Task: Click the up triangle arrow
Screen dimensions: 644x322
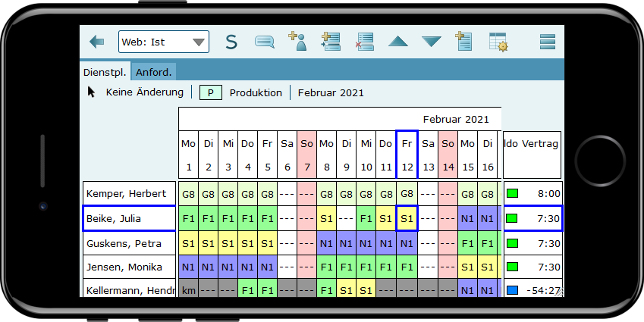Action: point(398,42)
